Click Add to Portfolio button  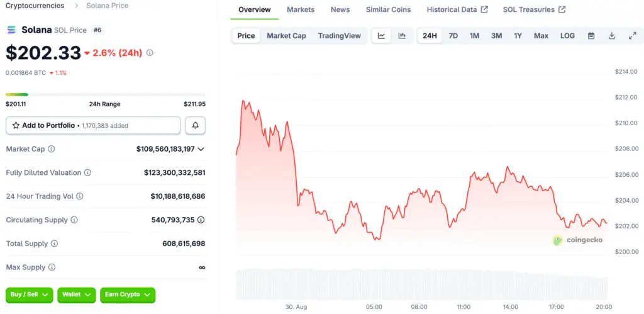coord(93,126)
